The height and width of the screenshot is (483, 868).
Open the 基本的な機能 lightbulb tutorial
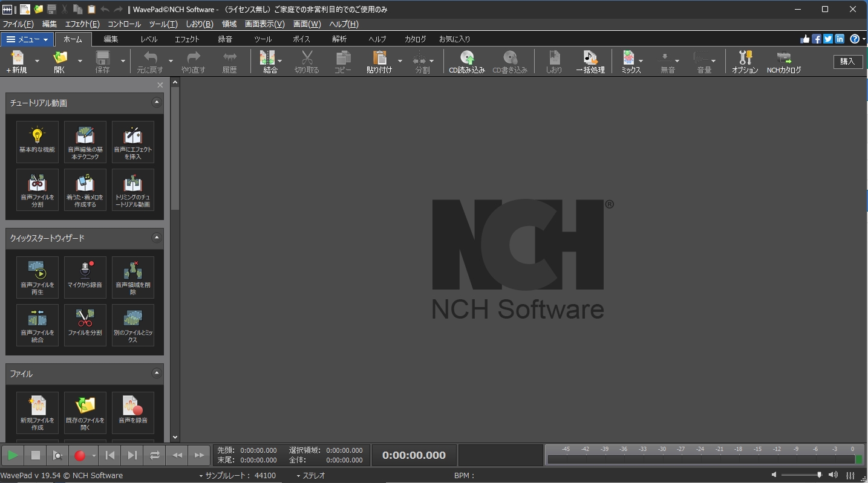[x=38, y=141]
